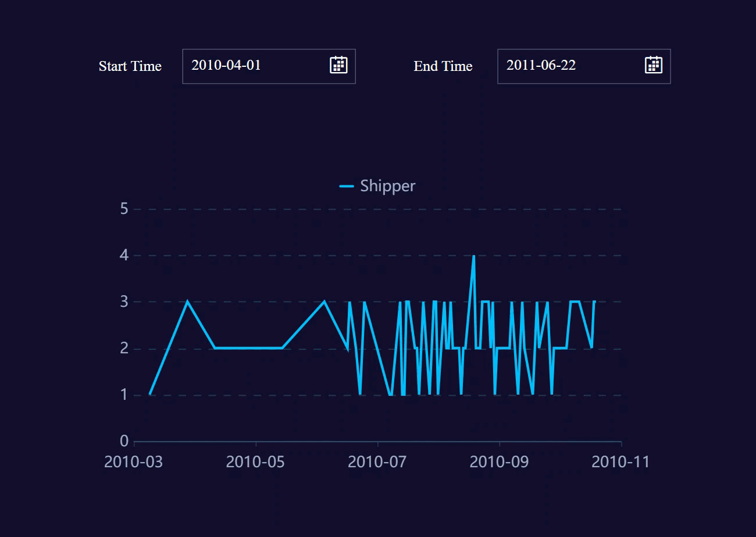The image size is (756, 537).
Task: Click the y-axis value 4
Action: [124, 255]
